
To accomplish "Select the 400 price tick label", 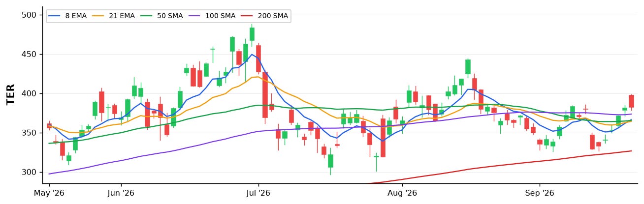I will tap(30, 94).
